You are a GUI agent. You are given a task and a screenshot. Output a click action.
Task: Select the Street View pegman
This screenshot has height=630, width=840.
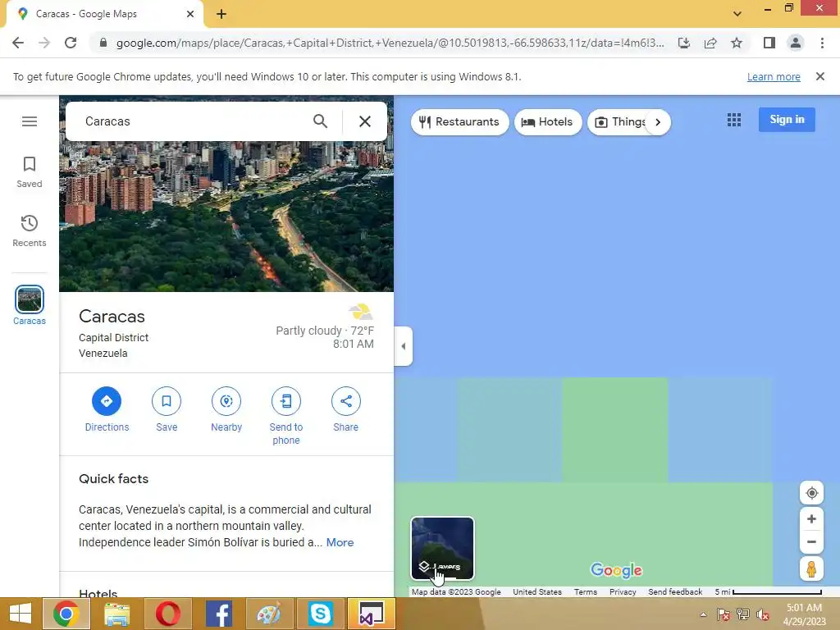click(811, 569)
